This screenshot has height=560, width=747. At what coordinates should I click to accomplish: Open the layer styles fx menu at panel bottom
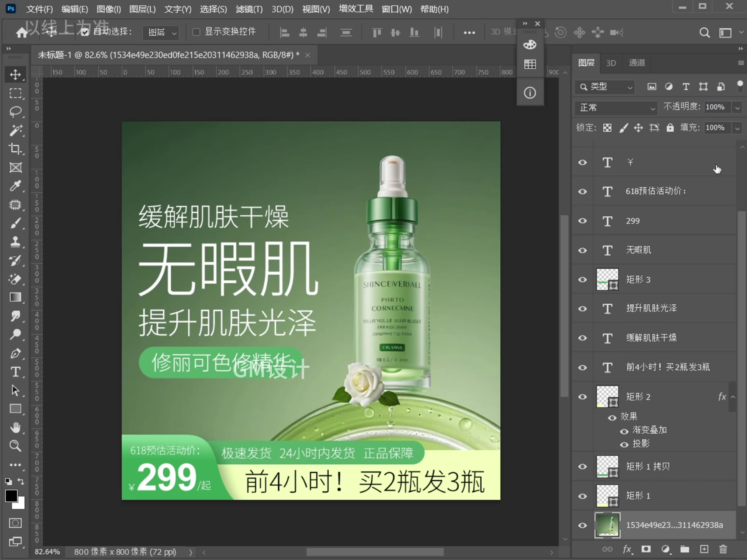627,550
